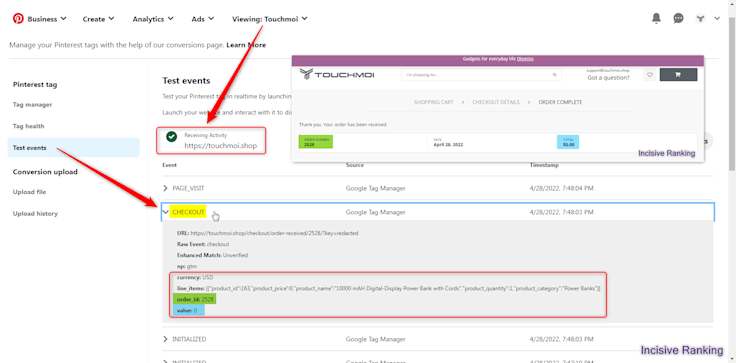The width and height of the screenshot is (736, 363).
Task: Open the Learn More link
Action: click(246, 45)
